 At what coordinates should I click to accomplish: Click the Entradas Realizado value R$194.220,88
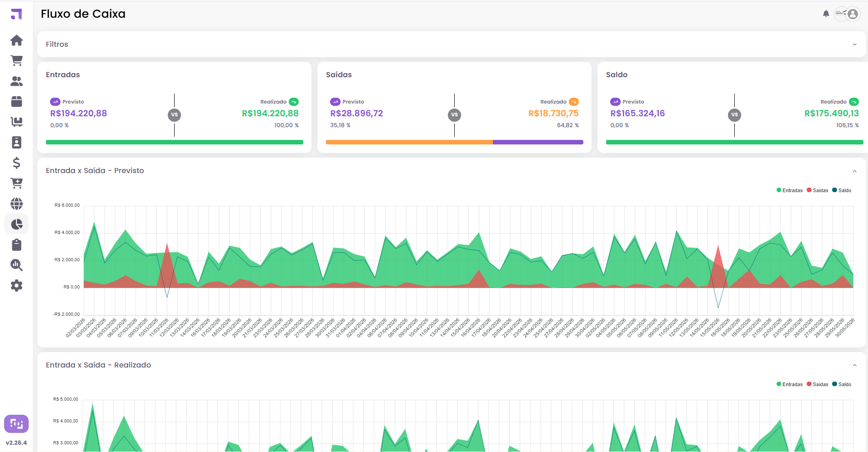click(270, 113)
